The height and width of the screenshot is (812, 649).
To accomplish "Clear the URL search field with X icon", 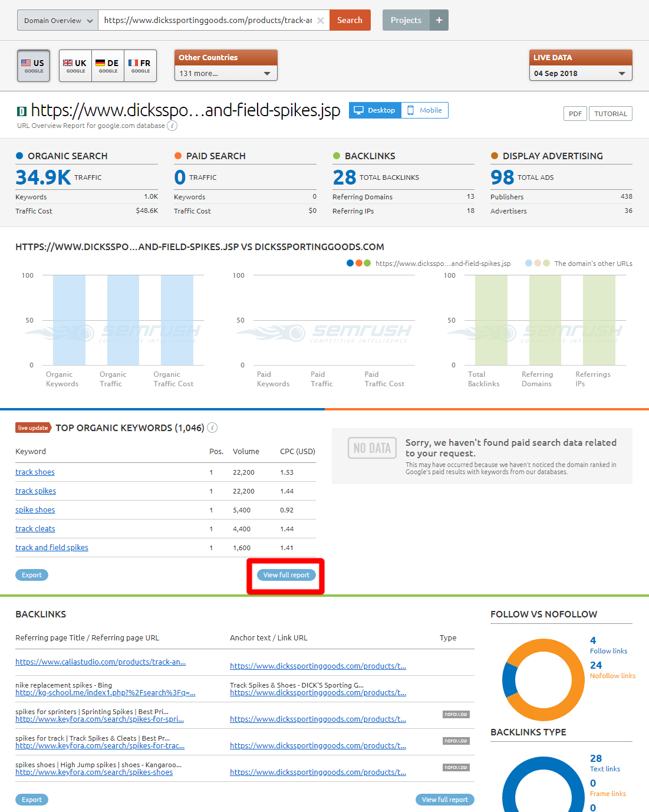I will [x=320, y=20].
